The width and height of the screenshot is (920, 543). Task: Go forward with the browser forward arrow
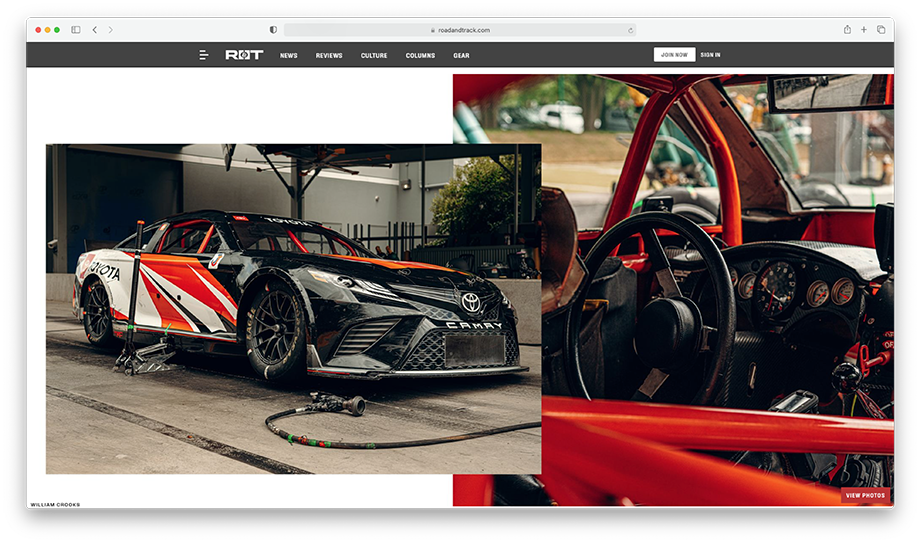pos(110,30)
